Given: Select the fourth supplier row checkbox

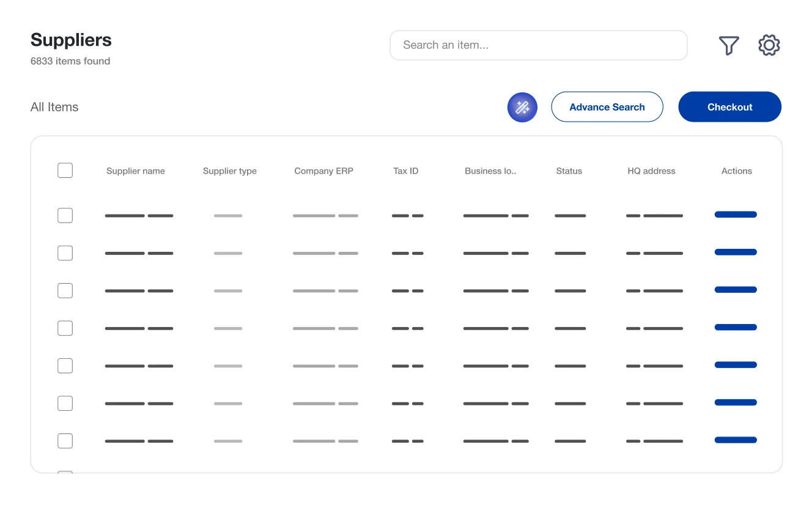Looking at the screenshot, I should coord(65,328).
